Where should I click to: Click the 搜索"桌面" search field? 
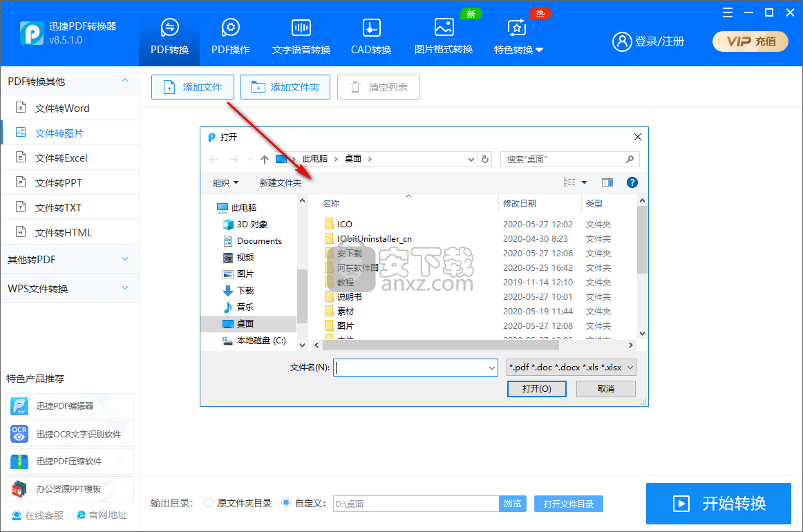tap(569, 159)
